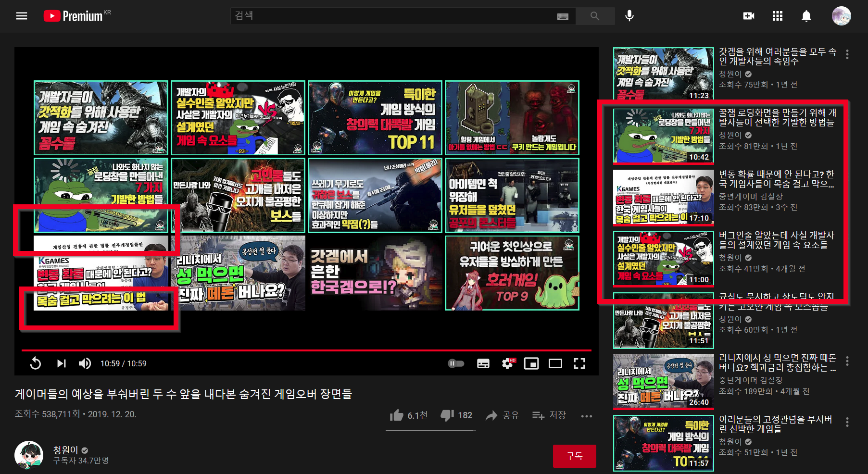Open 중년게이머 김실장 channel under 변동 확률 video
The width and height of the screenshot is (868, 474).
pyautogui.click(x=751, y=197)
